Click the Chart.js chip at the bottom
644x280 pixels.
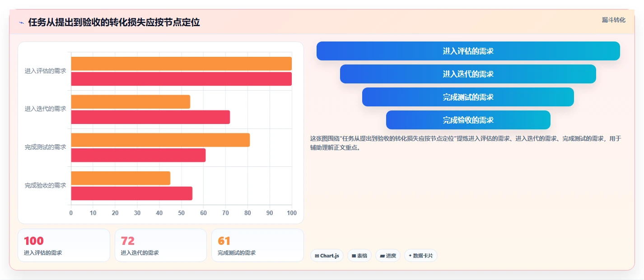[x=327, y=256]
